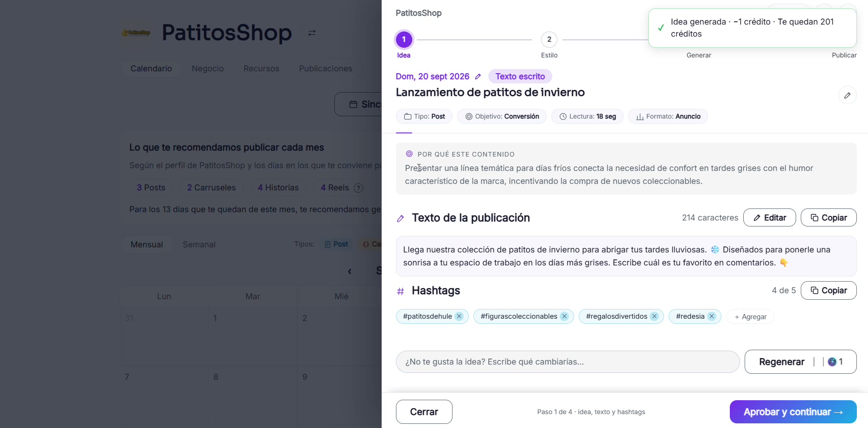Image resolution: width=868 pixels, height=428 pixels.
Task: Switch calendar to Mensual view
Action: coord(147,245)
